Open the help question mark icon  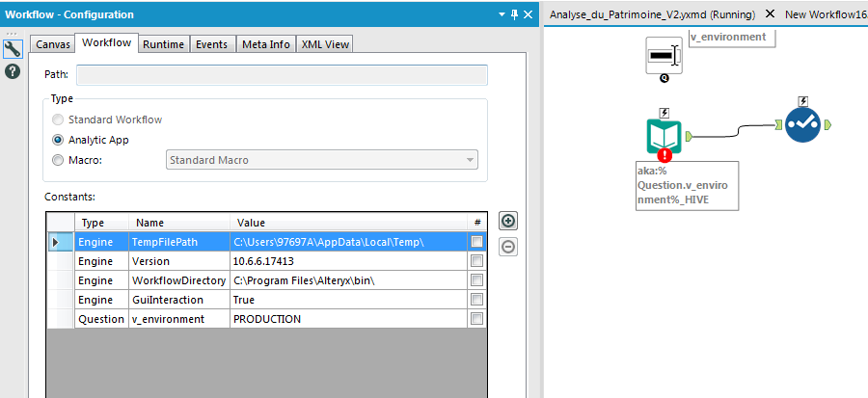pyautogui.click(x=13, y=70)
